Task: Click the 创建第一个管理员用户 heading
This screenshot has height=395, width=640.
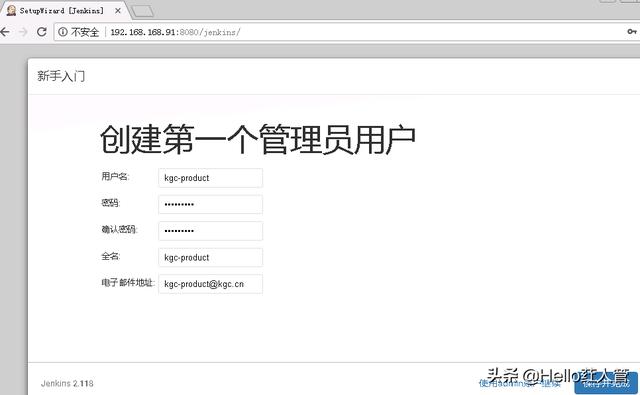Action: pyautogui.click(x=258, y=140)
